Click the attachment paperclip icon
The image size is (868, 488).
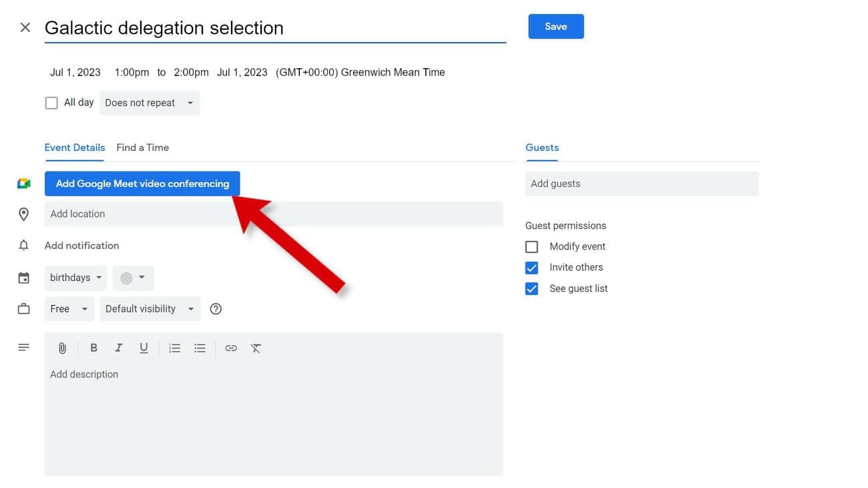coord(62,348)
